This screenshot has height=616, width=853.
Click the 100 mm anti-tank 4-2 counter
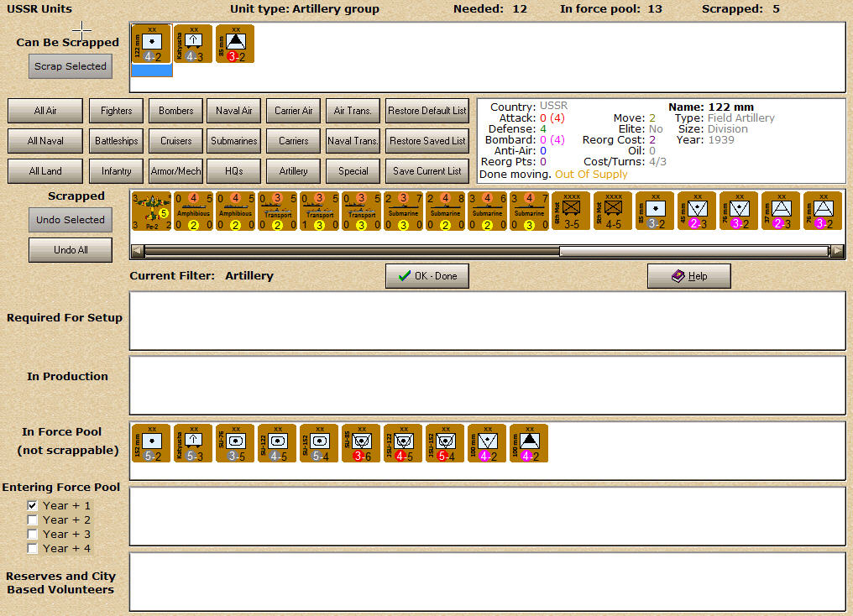click(x=487, y=444)
